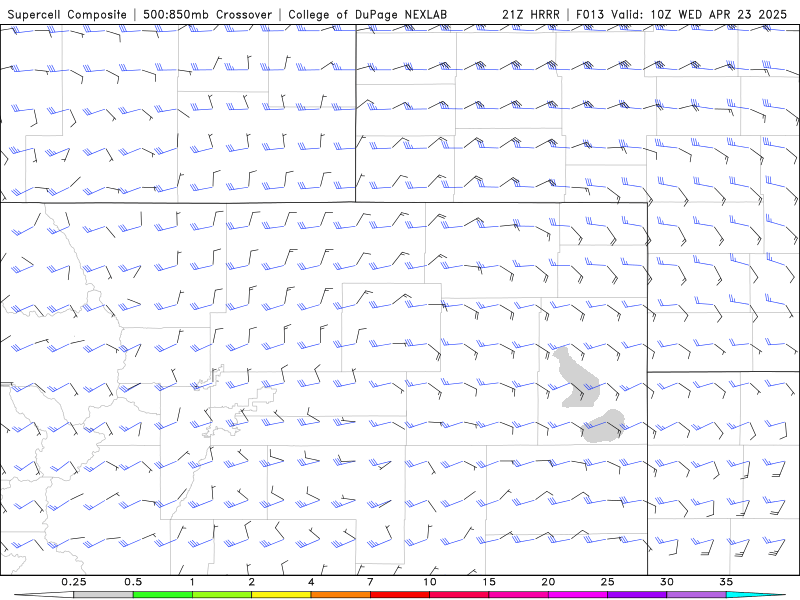
Task: Click the 'Supercell Composite' title text
Action: (67, 14)
